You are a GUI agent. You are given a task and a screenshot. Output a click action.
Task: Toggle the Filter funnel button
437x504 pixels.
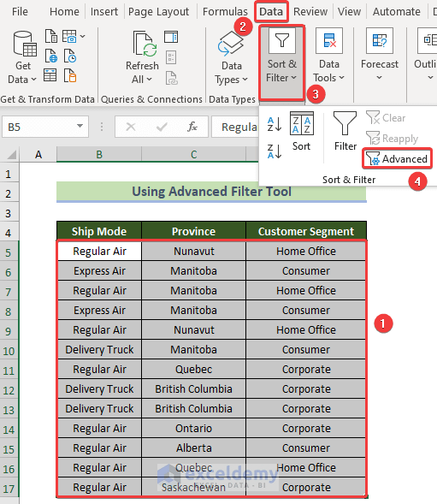tap(345, 131)
